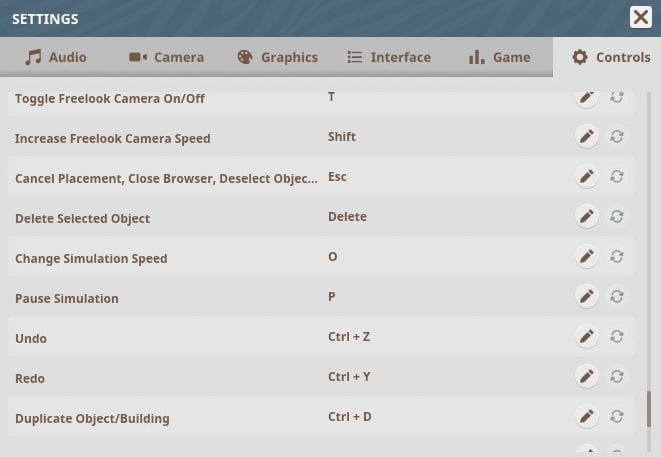This screenshot has width=661, height=457.
Task: Open the Camera settings tab
Action: (x=166, y=57)
